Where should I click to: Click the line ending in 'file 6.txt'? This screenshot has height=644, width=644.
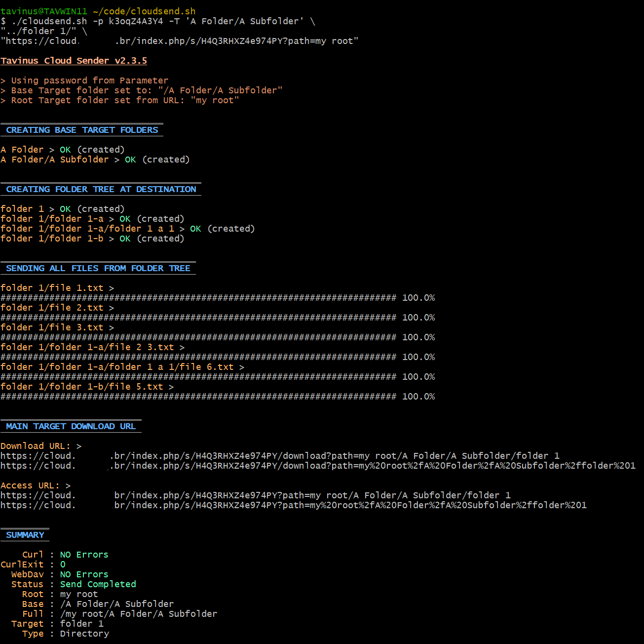coord(122,367)
